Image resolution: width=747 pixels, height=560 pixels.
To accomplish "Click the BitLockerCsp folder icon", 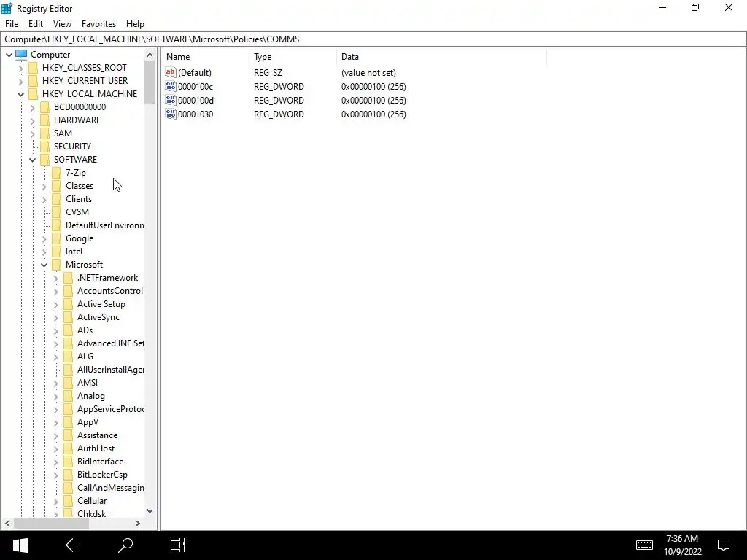I will (68, 474).
